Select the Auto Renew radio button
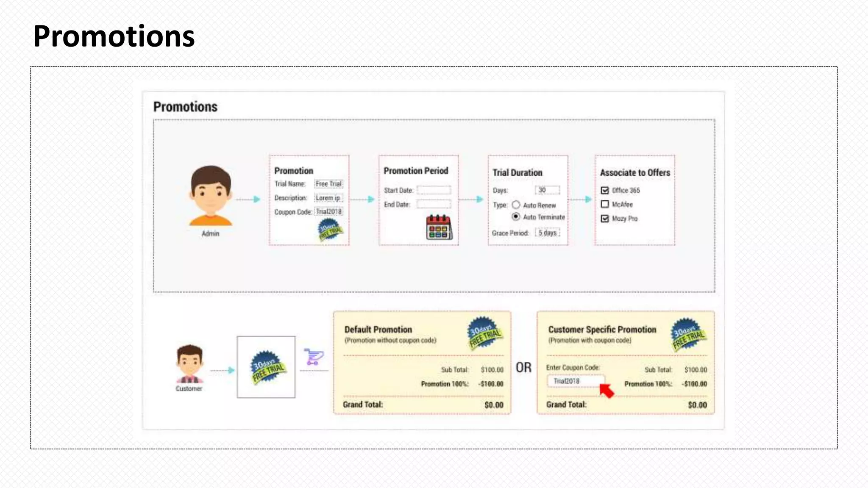868x488 pixels. [516, 205]
